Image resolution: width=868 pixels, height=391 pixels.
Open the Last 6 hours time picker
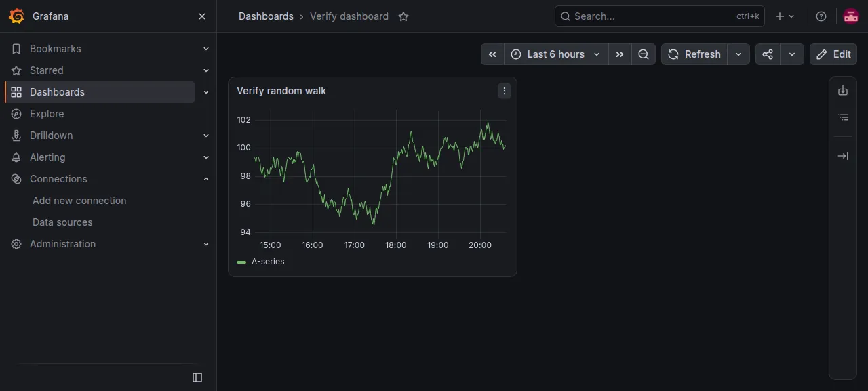click(556, 54)
